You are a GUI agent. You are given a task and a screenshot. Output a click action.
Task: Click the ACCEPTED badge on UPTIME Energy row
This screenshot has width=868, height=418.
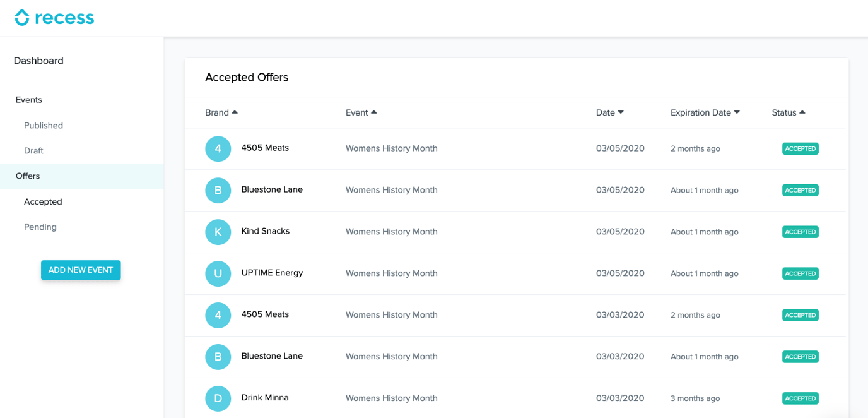coord(800,273)
